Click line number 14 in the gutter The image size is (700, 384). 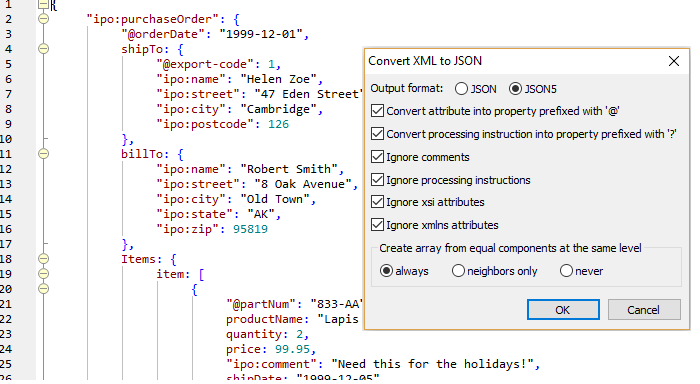[6, 199]
